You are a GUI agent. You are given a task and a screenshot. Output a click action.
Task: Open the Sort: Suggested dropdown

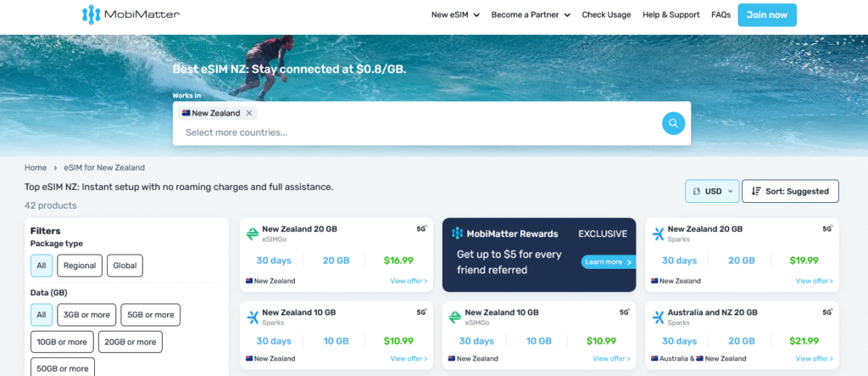click(790, 192)
